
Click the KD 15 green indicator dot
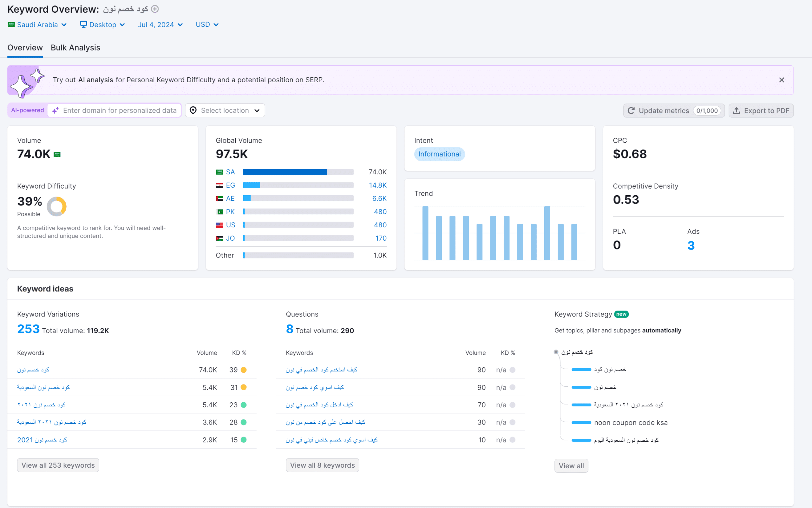point(244,440)
